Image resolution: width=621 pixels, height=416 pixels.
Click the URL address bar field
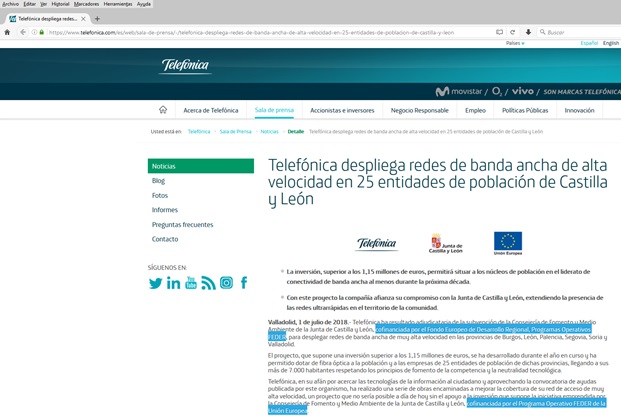coord(251,32)
